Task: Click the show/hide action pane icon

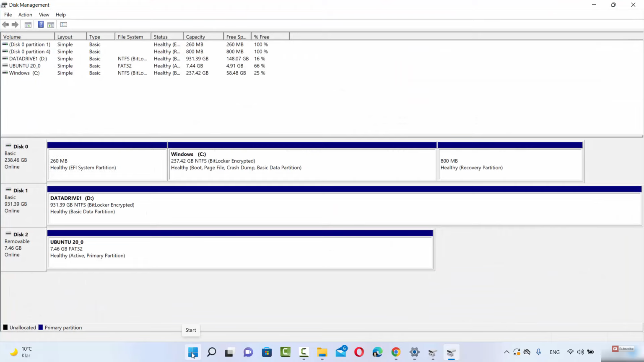Action: [51, 24]
